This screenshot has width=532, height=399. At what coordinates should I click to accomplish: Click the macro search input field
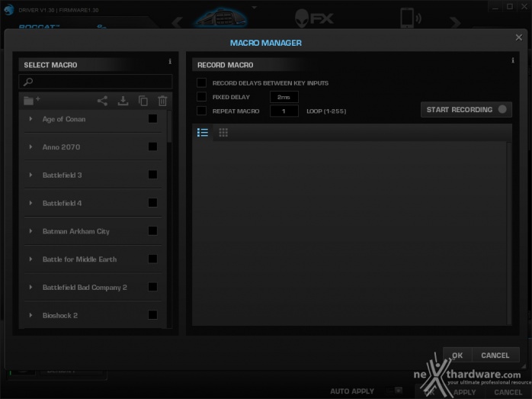click(x=96, y=82)
